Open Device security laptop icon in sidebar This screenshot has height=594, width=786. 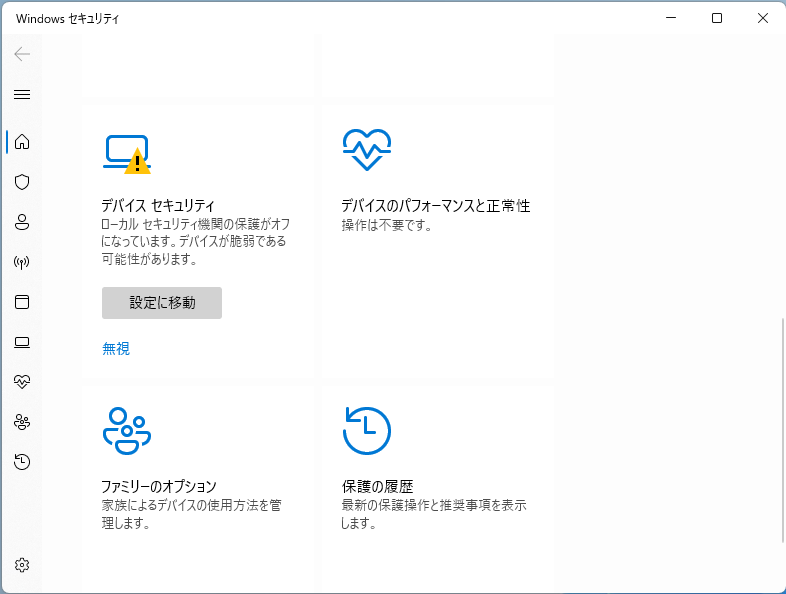pyautogui.click(x=22, y=342)
